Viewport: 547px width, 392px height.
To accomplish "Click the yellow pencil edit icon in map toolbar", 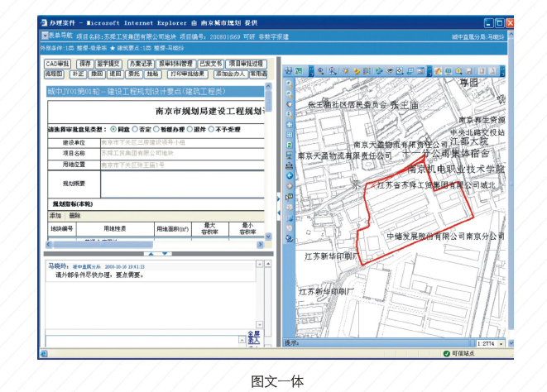I will pos(356,71).
